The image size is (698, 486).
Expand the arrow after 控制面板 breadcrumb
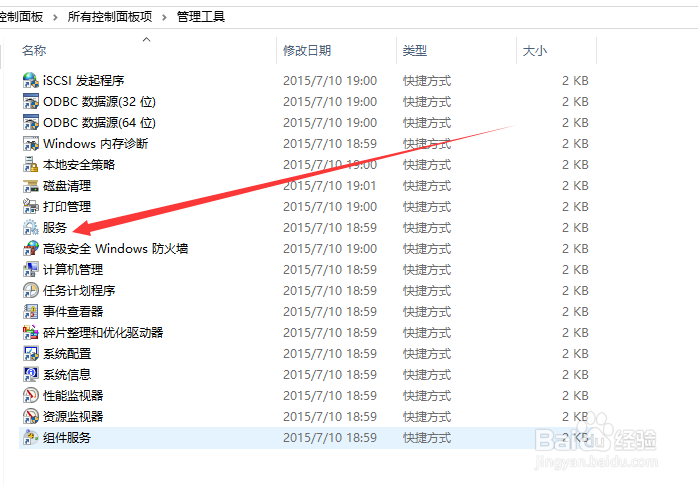click(55, 17)
